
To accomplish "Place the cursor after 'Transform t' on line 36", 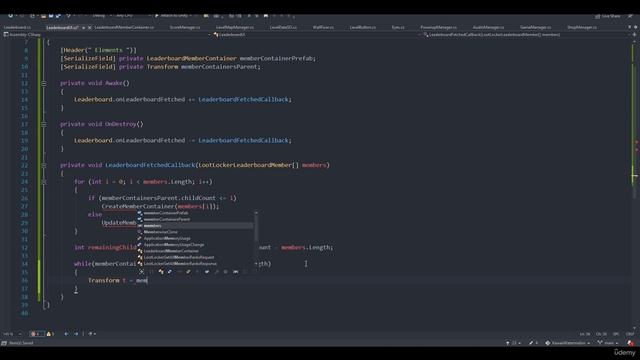I will (127, 280).
